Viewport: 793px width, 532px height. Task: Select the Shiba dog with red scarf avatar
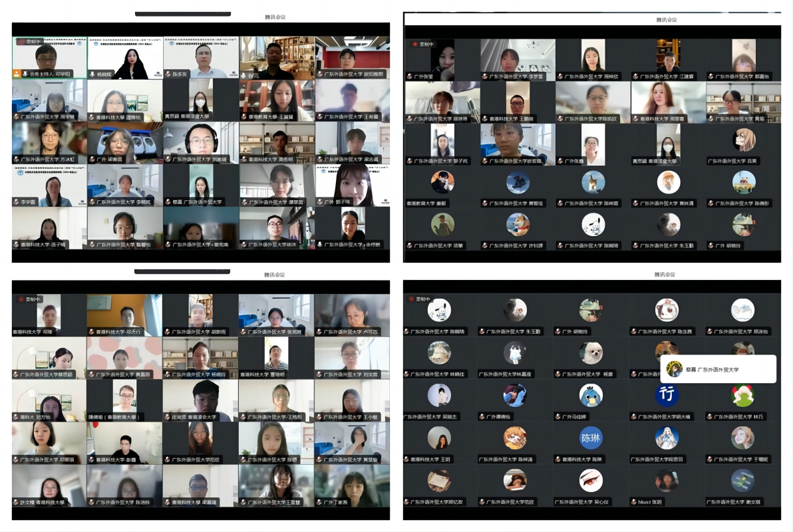click(x=517, y=224)
